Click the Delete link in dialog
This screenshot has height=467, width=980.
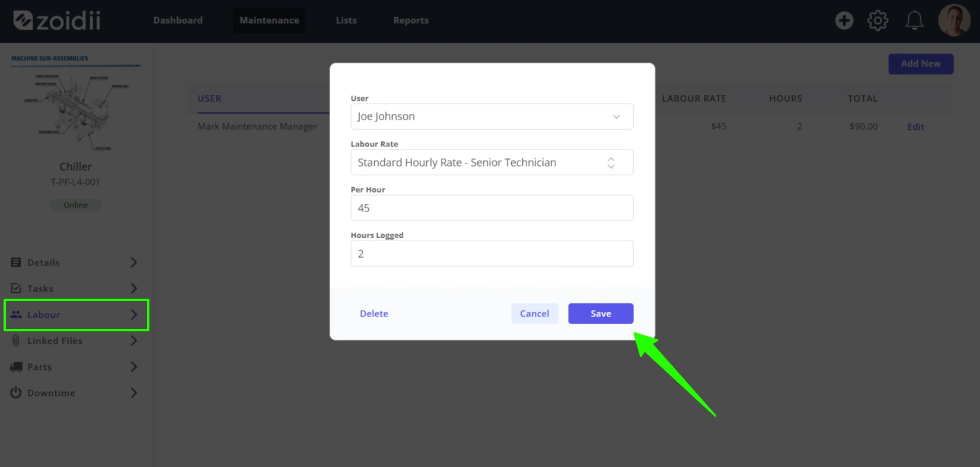[374, 314]
